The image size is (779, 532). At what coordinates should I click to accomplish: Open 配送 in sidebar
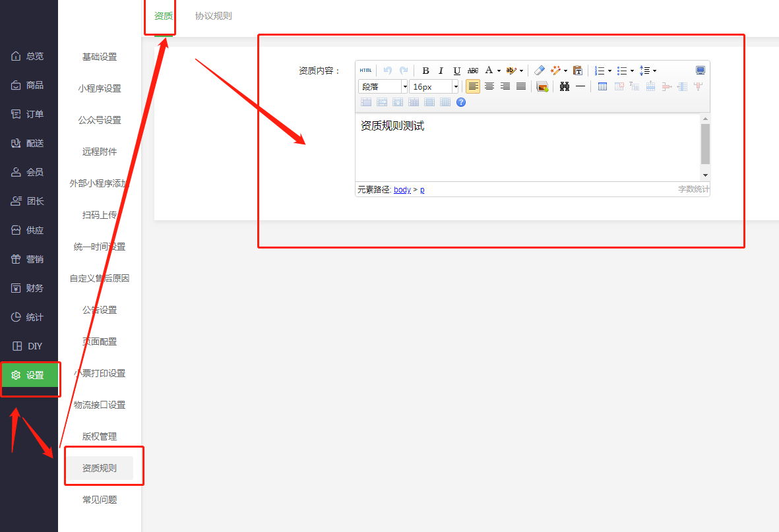pos(29,143)
